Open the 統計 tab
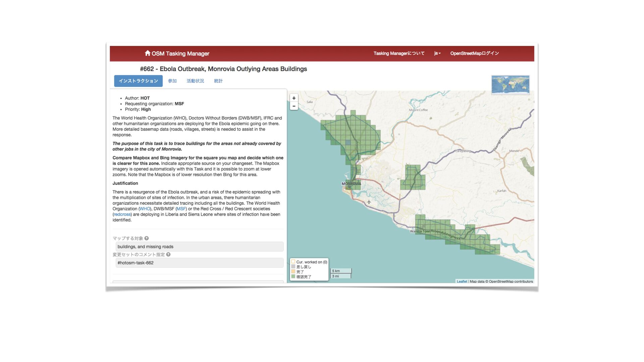Screen dimensions: 644x362 [x=218, y=81]
